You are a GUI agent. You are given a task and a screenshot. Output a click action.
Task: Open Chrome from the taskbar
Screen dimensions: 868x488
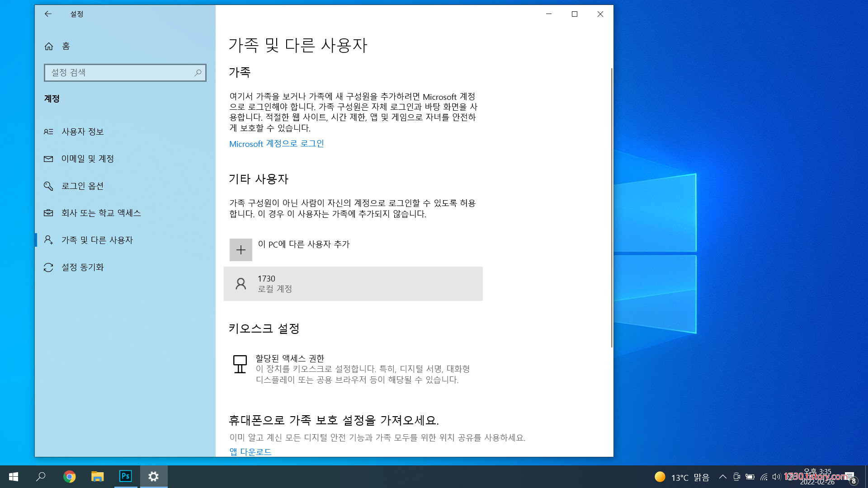pos(69,476)
